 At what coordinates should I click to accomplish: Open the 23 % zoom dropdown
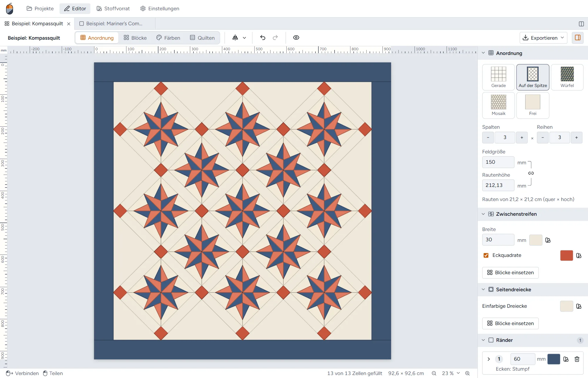451,373
